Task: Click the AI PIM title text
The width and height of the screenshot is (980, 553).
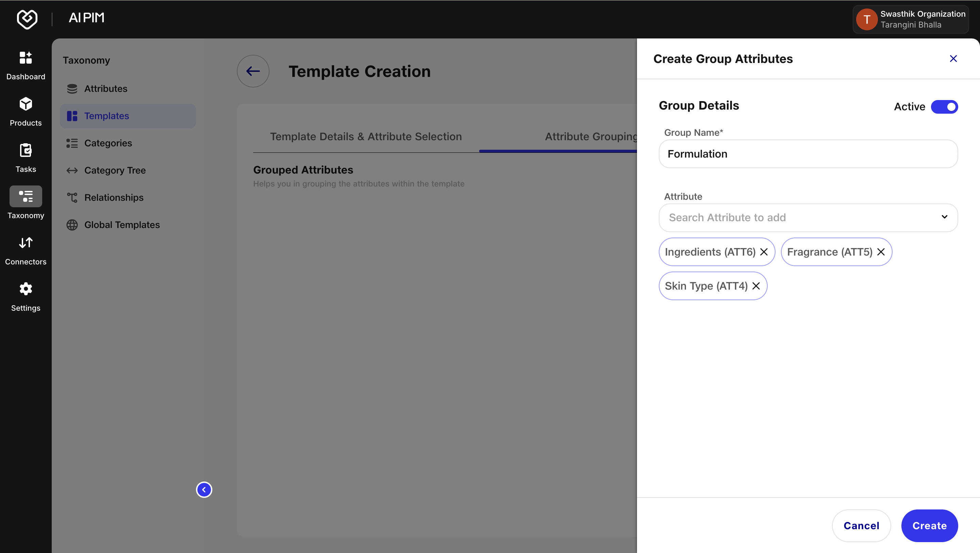Action: tap(86, 18)
